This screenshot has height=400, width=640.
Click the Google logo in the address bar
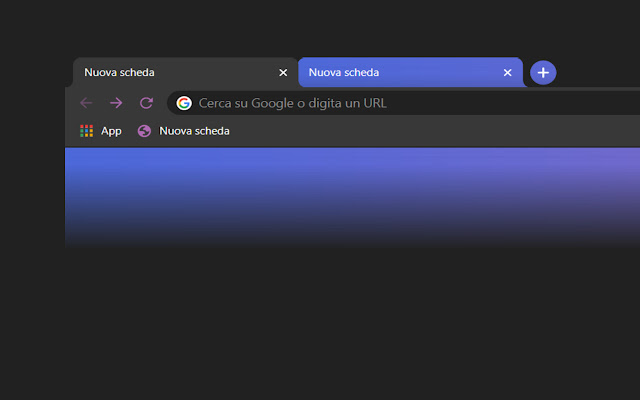pos(184,103)
